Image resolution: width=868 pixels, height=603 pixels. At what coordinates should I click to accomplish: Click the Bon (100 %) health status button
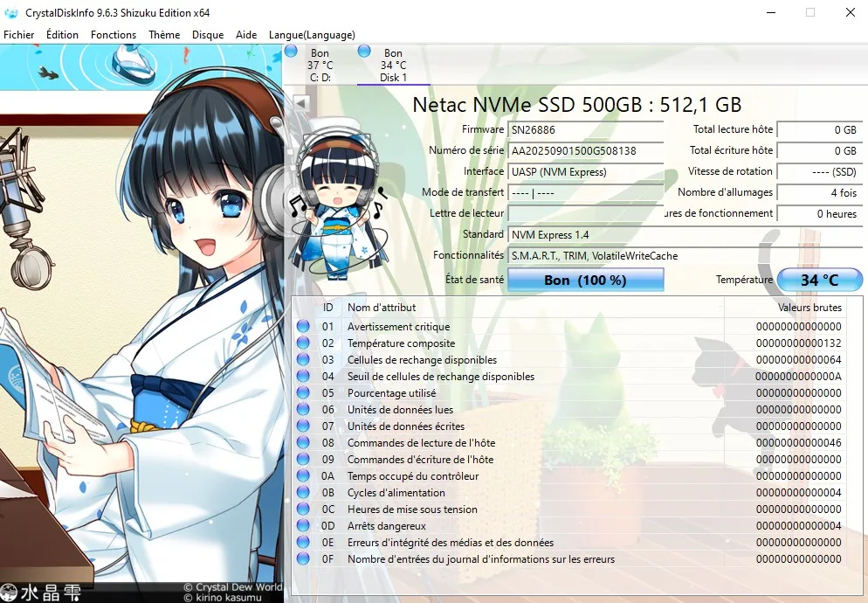click(586, 280)
